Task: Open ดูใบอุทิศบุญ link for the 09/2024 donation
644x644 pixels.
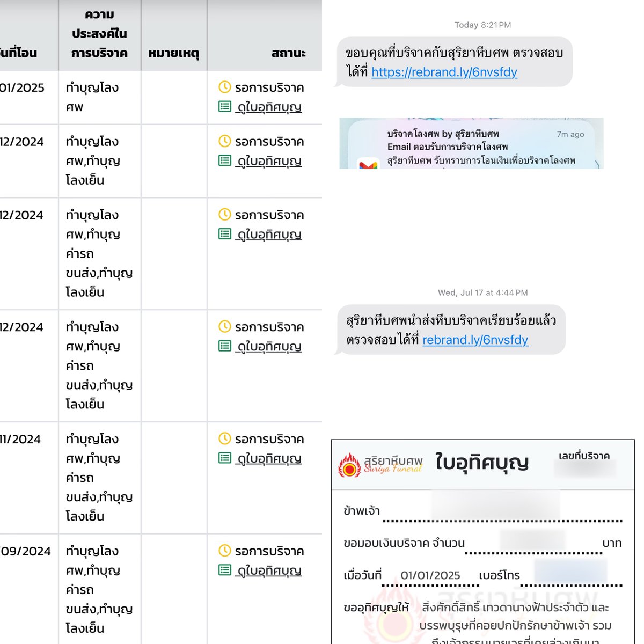Action: (269, 570)
